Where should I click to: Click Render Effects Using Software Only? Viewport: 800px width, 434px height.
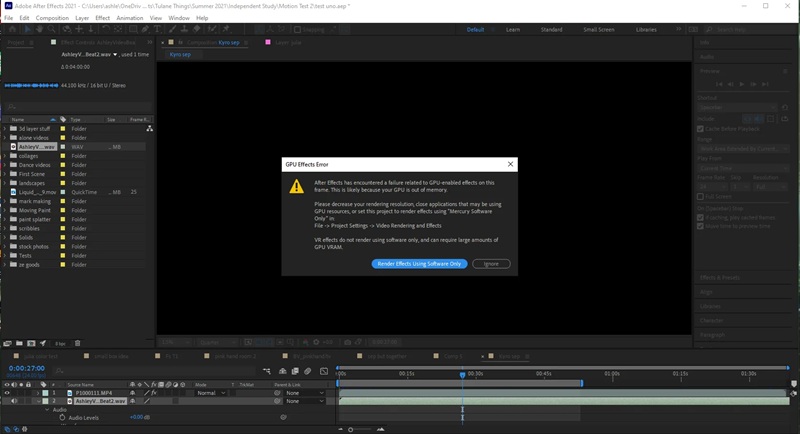tap(419, 264)
